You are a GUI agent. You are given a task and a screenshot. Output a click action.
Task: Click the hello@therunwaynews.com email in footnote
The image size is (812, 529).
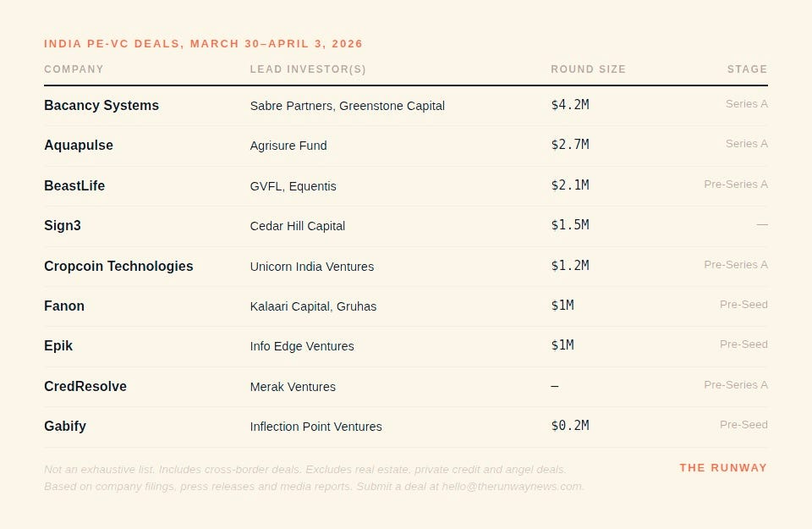pyautogui.click(x=511, y=487)
